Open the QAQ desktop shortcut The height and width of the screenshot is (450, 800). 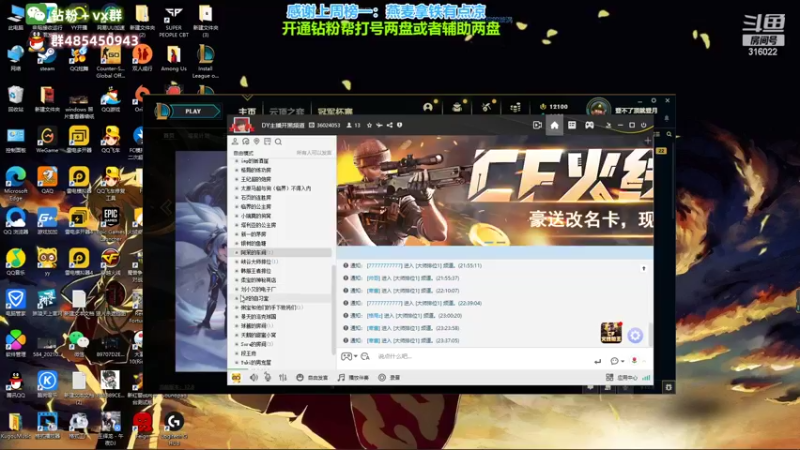pyautogui.click(x=47, y=181)
